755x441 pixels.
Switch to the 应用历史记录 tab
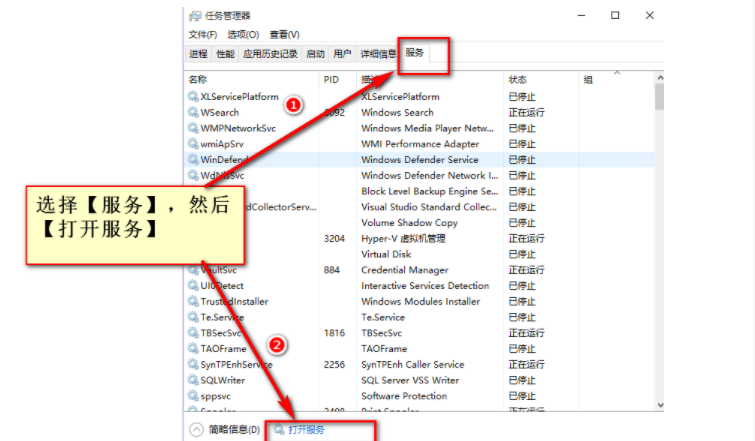pos(270,54)
